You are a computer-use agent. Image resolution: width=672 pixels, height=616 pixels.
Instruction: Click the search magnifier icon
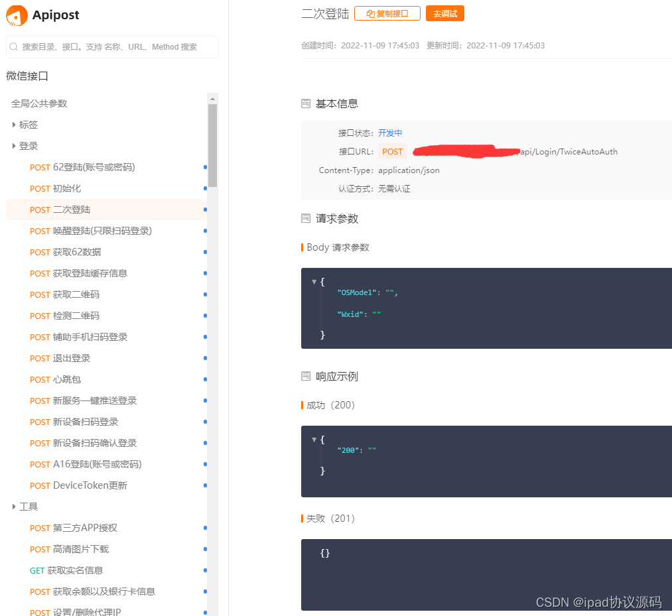[x=14, y=46]
